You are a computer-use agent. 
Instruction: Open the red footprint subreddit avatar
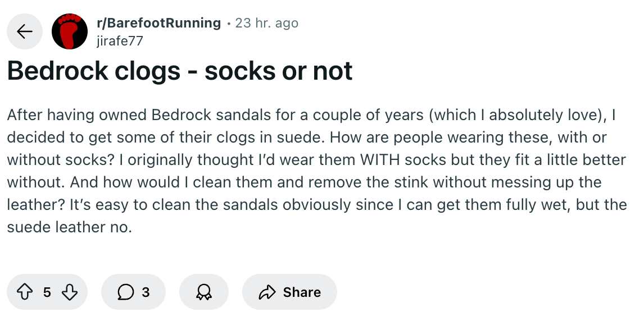coord(70,31)
